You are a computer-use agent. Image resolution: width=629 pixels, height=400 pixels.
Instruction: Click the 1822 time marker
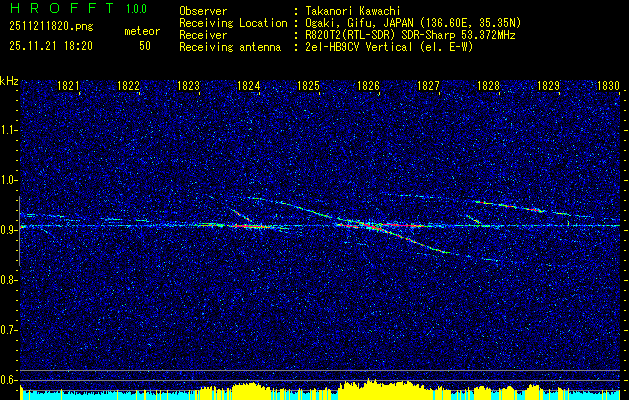(x=128, y=86)
